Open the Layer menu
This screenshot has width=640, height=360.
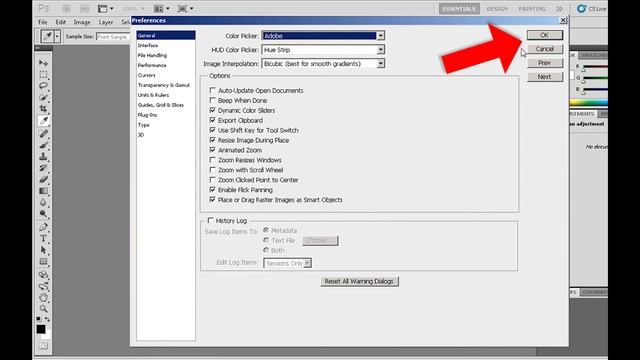tap(106, 22)
